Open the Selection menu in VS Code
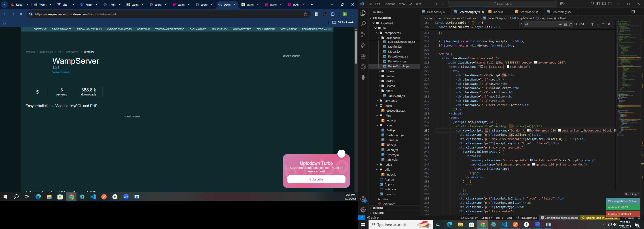The height and width of the screenshot is (229, 644). pyautogui.click(x=389, y=4)
